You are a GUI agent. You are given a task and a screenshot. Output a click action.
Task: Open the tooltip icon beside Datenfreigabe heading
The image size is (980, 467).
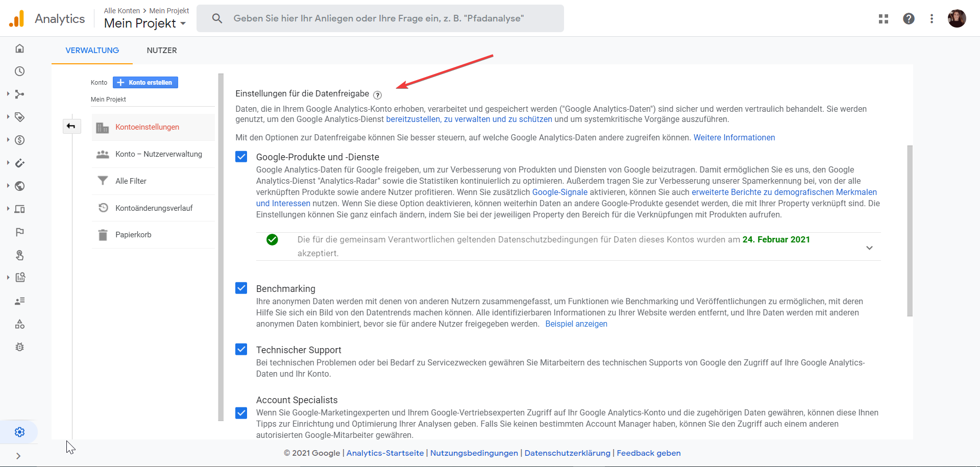378,95
